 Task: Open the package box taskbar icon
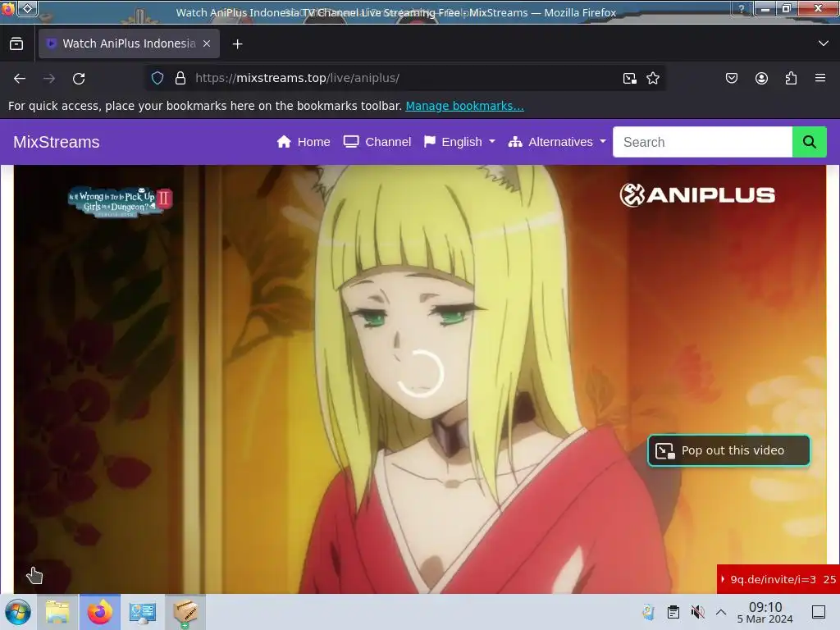185,612
